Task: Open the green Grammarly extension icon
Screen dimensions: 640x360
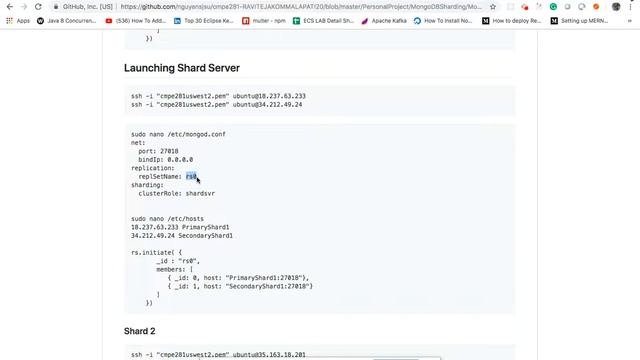Action: [553, 7]
